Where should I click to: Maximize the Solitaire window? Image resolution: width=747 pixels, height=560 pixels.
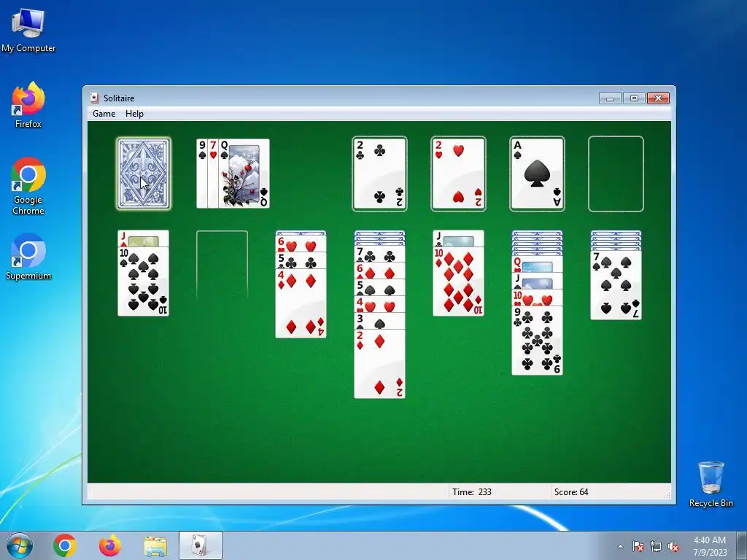(634, 98)
